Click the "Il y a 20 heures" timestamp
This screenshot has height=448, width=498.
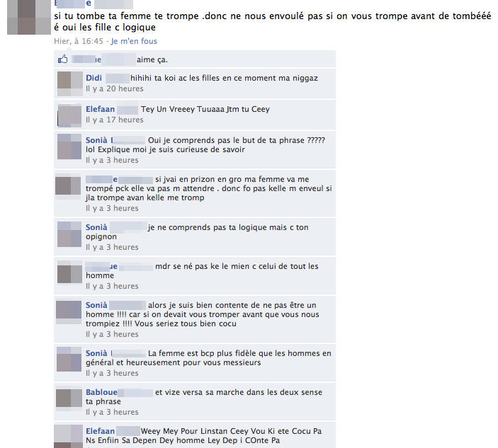point(115,89)
